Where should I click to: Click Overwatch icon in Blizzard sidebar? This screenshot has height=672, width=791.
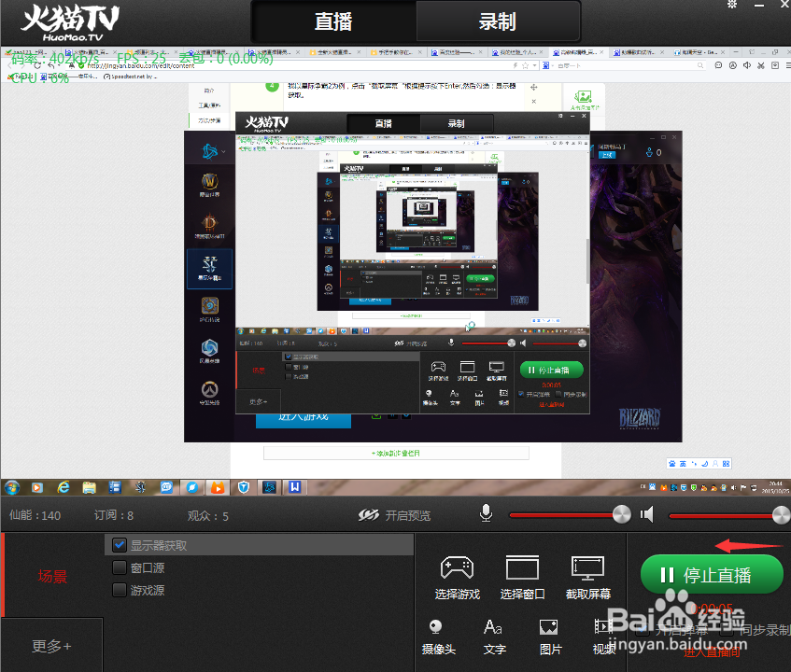(x=209, y=393)
